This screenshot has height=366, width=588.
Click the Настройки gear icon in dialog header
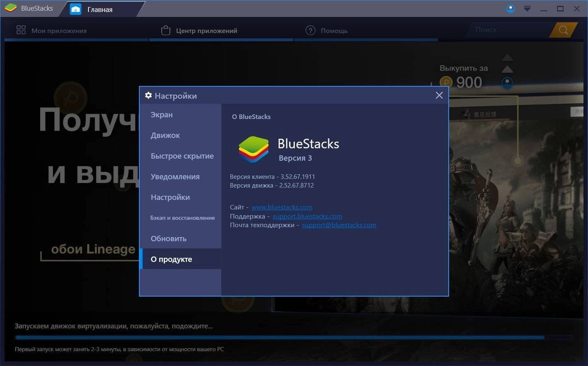148,95
